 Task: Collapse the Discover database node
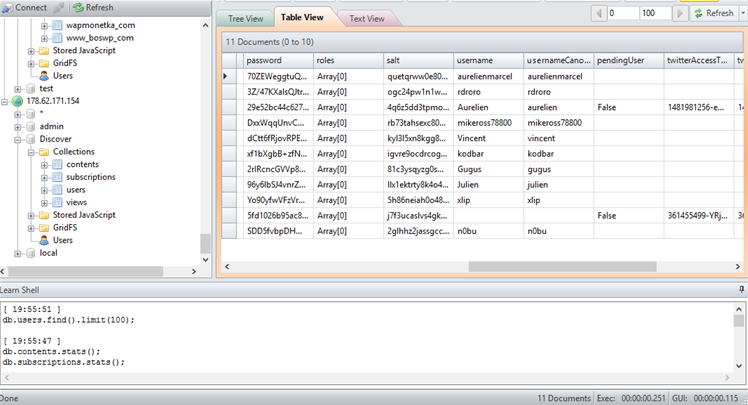[x=18, y=139]
